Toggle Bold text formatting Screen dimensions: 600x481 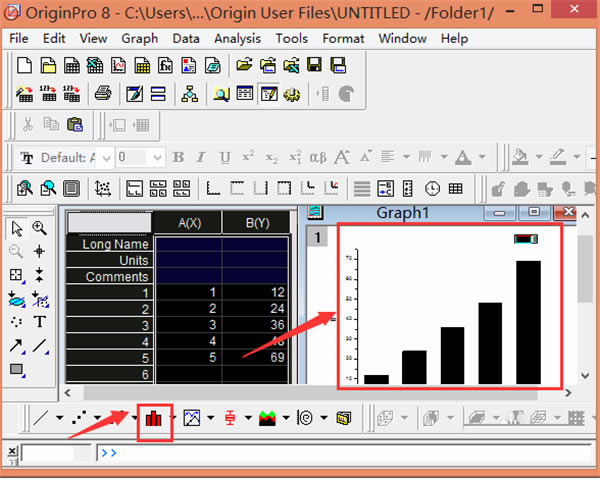point(178,157)
